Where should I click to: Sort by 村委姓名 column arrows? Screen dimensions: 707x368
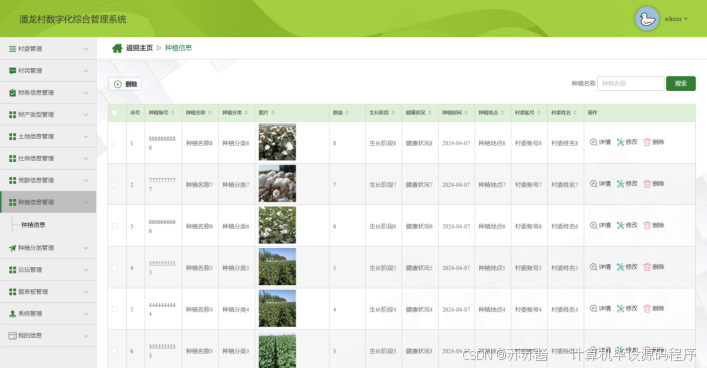click(575, 113)
